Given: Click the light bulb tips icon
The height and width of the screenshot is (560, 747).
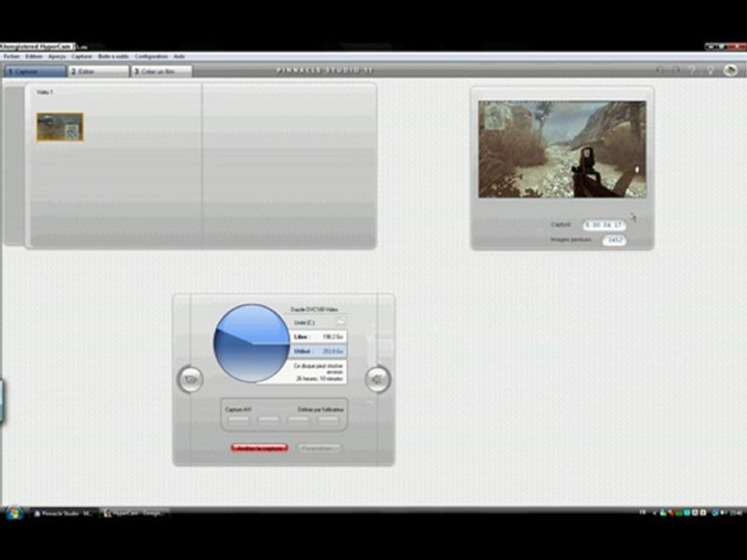Looking at the screenshot, I should click(x=710, y=70).
